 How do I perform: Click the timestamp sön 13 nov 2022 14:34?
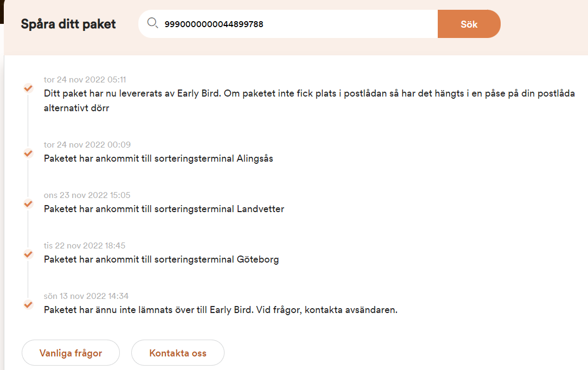(86, 296)
